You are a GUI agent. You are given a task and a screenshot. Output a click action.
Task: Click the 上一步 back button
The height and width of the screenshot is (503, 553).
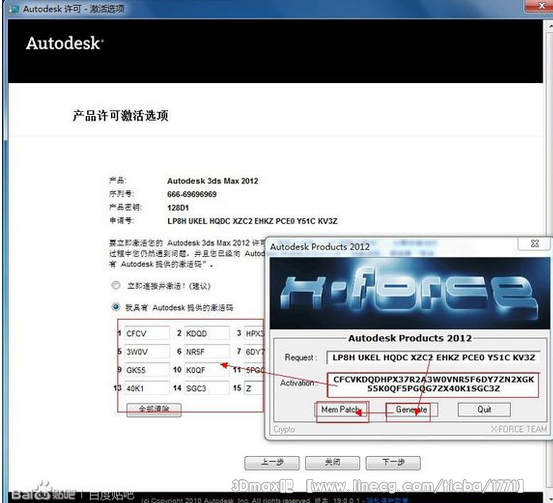(272, 462)
